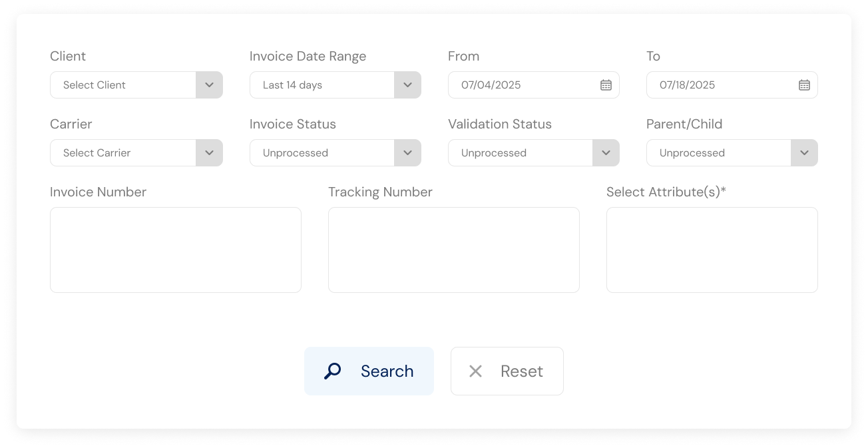Open the Carrier dropdown arrow
The width and height of the screenshot is (868, 448).
(x=209, y=153)
